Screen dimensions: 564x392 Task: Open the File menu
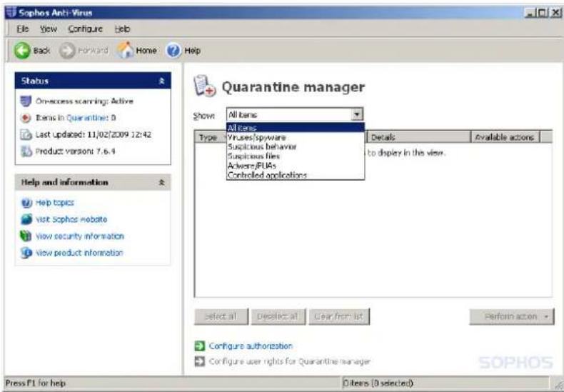23,29
